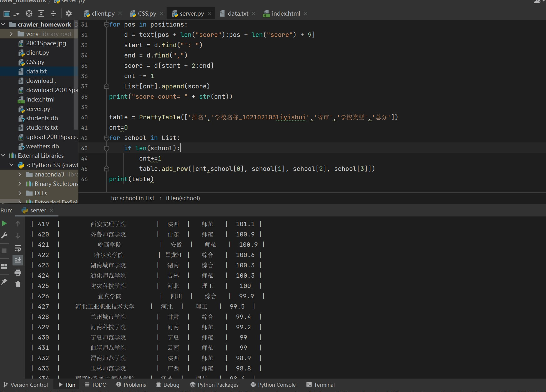Image resolution: width=546 pixels, height=392 pixels.
Task: Open the Python Packages tool window
Action: click(x=214, y=385)
